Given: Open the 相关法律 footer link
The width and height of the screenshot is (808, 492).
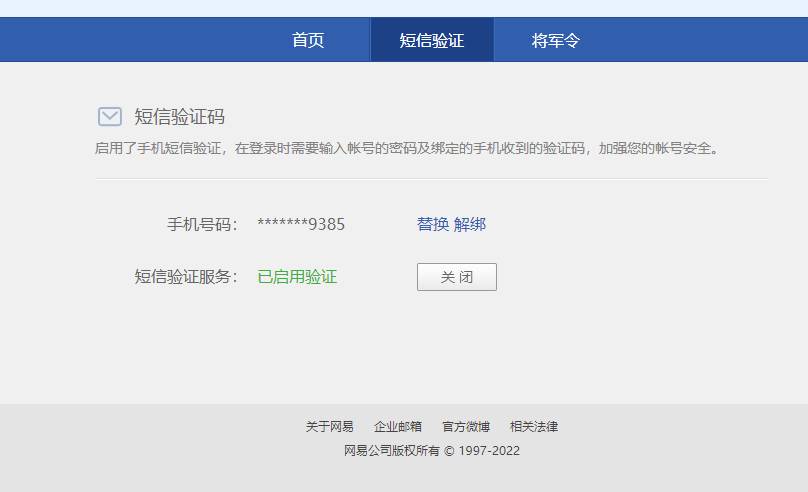Looking at the screenshot, I should tap(534, 427).
